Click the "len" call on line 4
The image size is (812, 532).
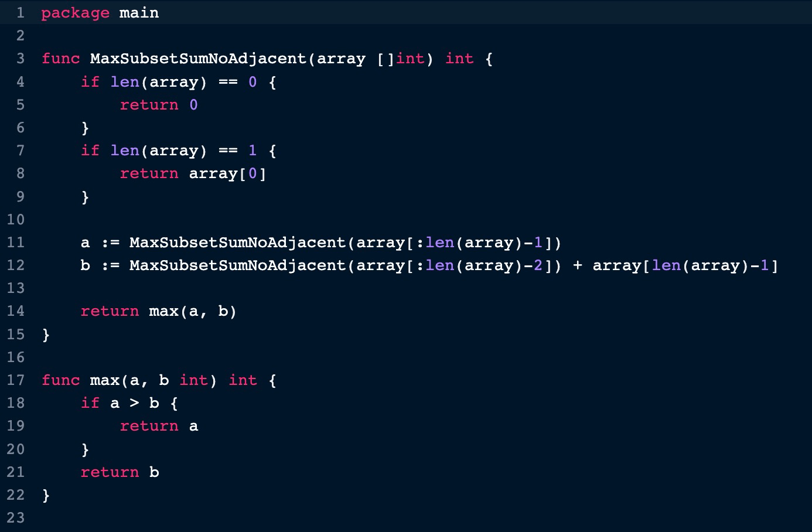coord(124,82)
